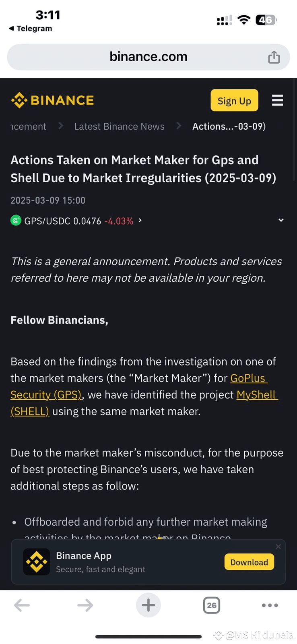The height and width of the screenshot is (644, 297).
Task: Tap the binance.com address field
Action: [x=148, y=57]
